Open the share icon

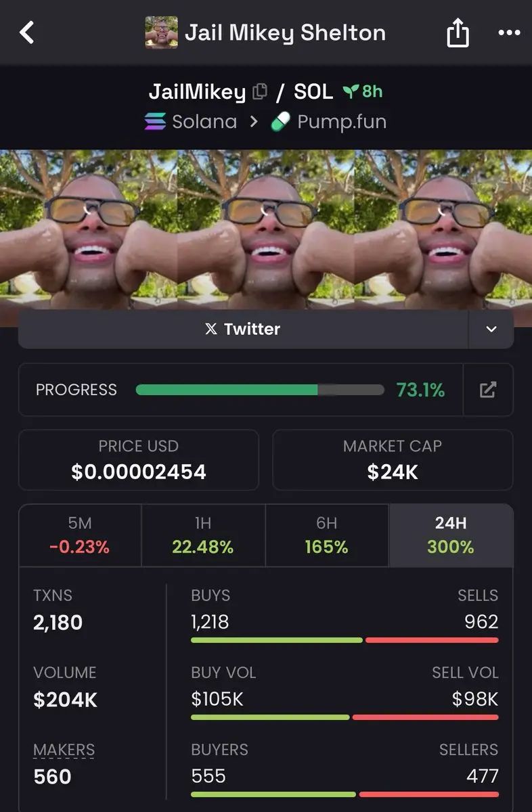click(458, 32)
